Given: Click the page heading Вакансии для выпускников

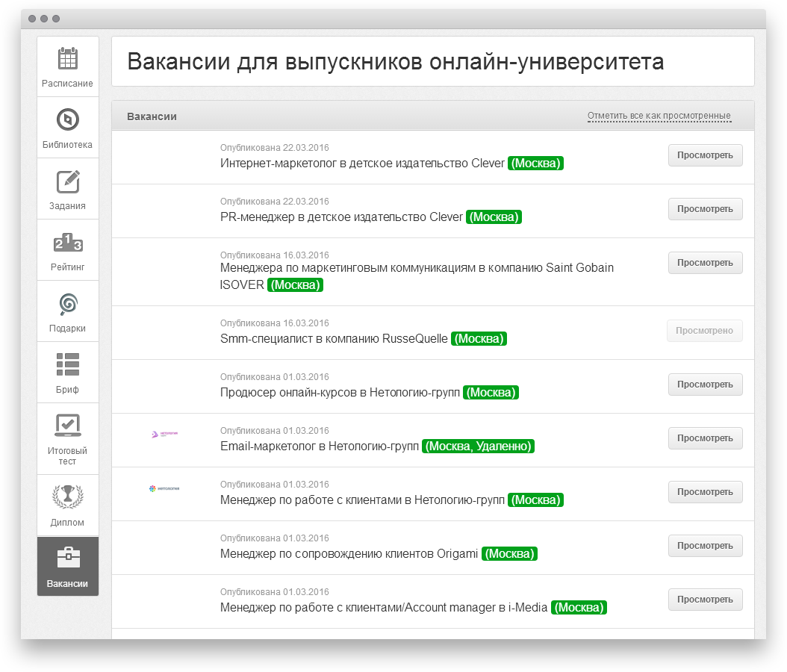Looking at the screenshot, I should coord(396,62).
